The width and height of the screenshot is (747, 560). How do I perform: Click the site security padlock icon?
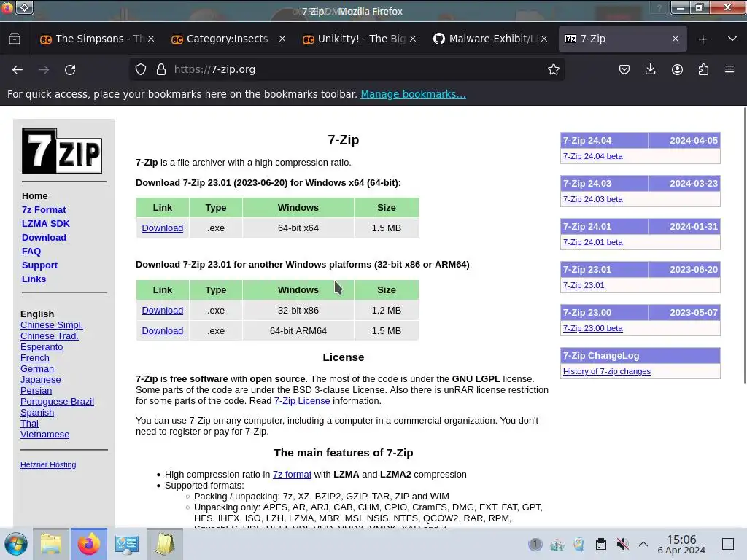[161, 69]
